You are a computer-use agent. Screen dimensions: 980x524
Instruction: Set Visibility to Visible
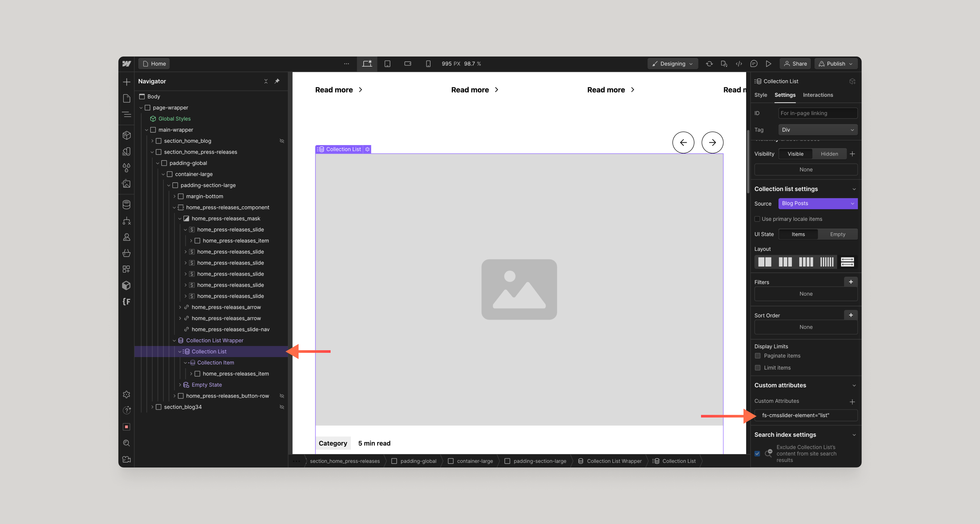(795, 154)
